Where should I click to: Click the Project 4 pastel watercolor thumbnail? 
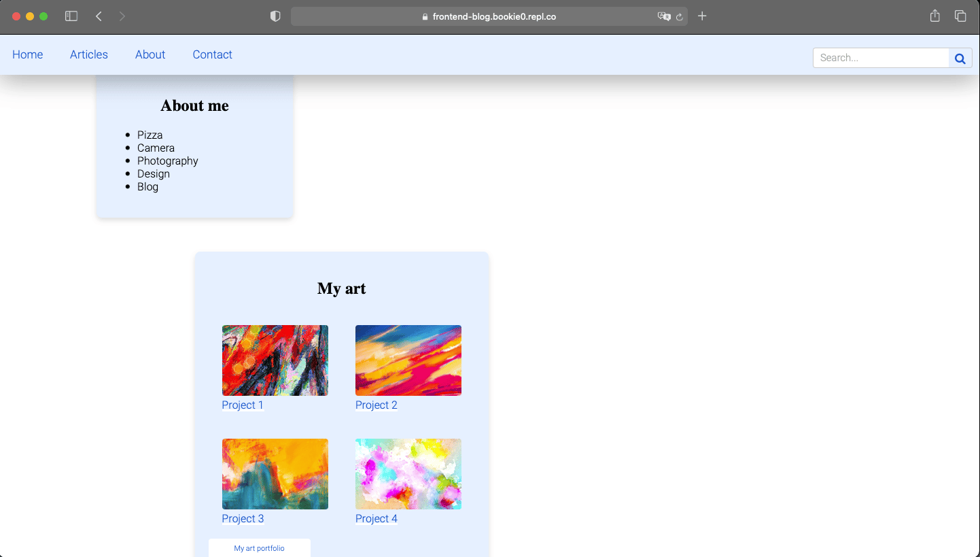click(408, 474)
